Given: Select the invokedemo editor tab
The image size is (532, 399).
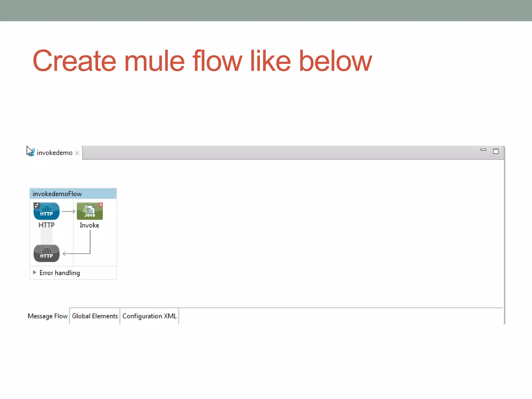Looking at the screenshot, I should (x=55, y=153).
